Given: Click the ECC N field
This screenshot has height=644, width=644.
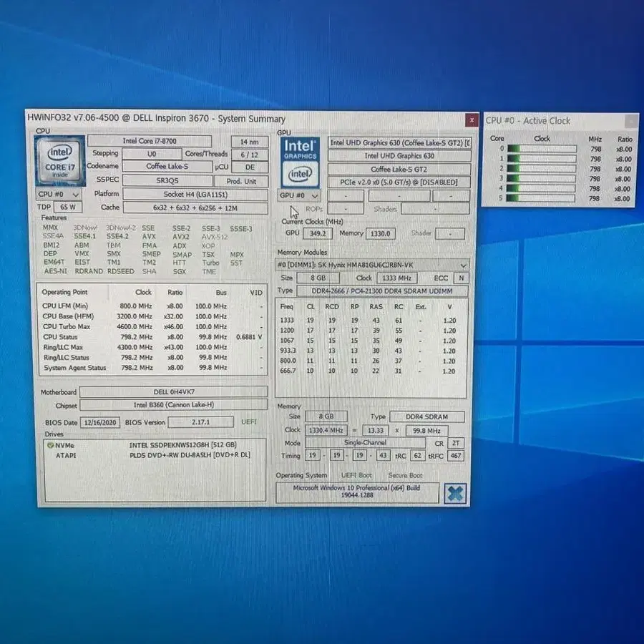Looking at the screenshot, I should (462, 278).
